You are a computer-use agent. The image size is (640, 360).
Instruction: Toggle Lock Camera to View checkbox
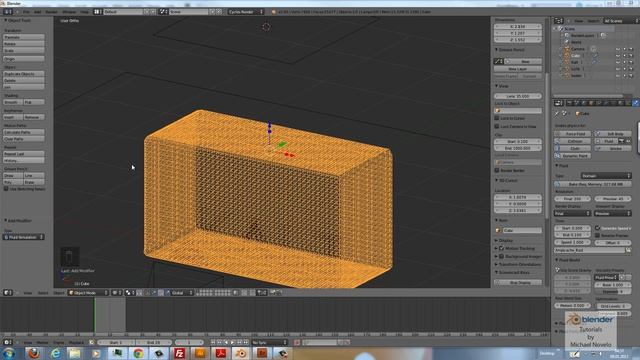point(497,126)
